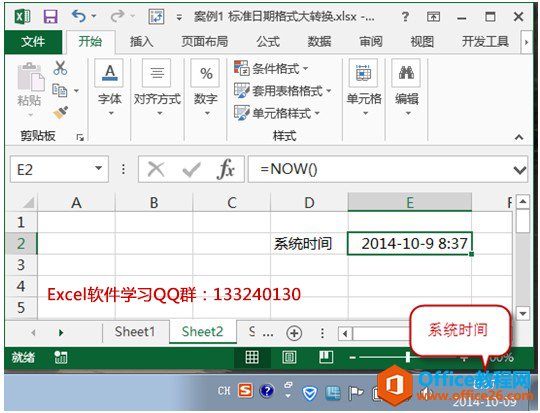The image size is (540, 413).
Task: Cancel formula entry with the X icon
Action: click(156, 169)
